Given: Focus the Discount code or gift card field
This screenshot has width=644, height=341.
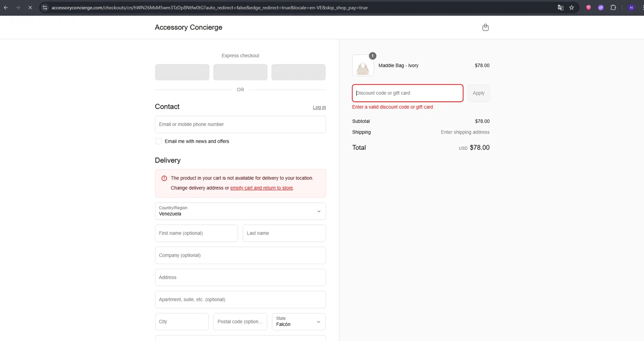Looking at the screenshot, I should coord(407,93).
